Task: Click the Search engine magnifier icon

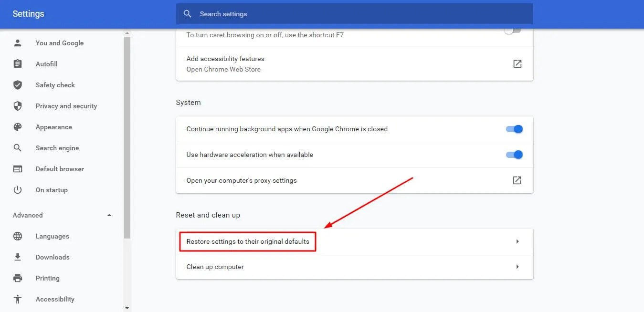Action: (x=18, y=147)
